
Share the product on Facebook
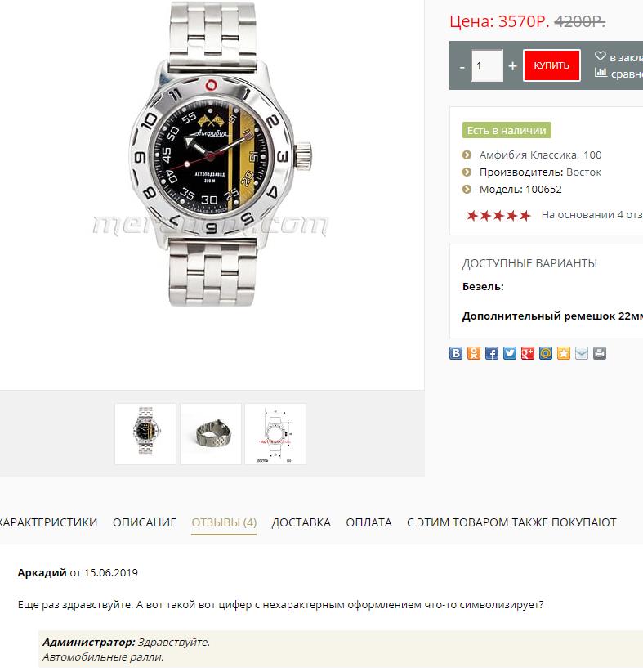(x=492, y=353)
